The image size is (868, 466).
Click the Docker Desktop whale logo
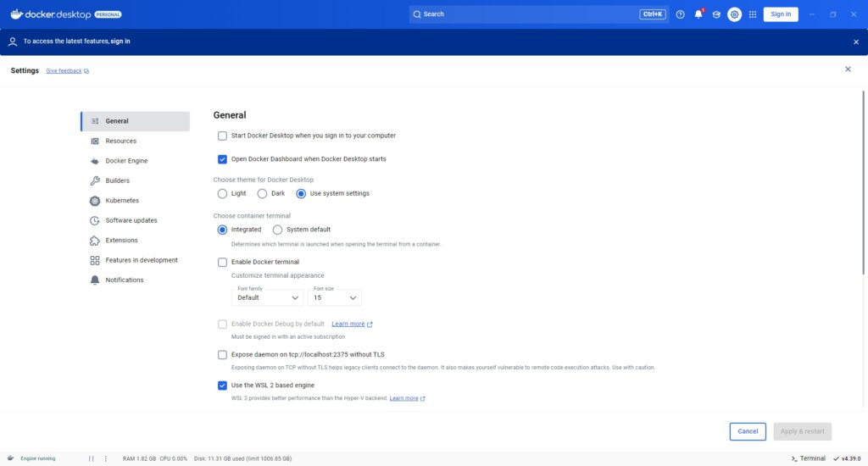point(17,14)
